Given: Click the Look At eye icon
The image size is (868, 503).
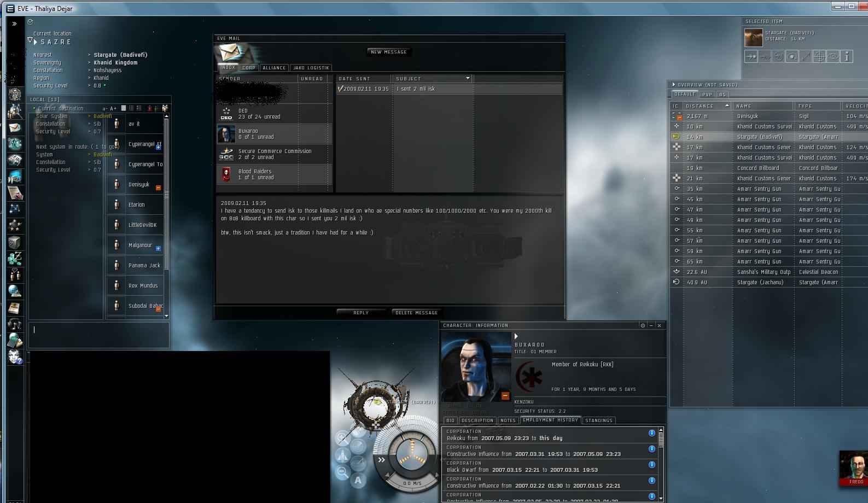Looking at the screenshot, I should [833, 56].
